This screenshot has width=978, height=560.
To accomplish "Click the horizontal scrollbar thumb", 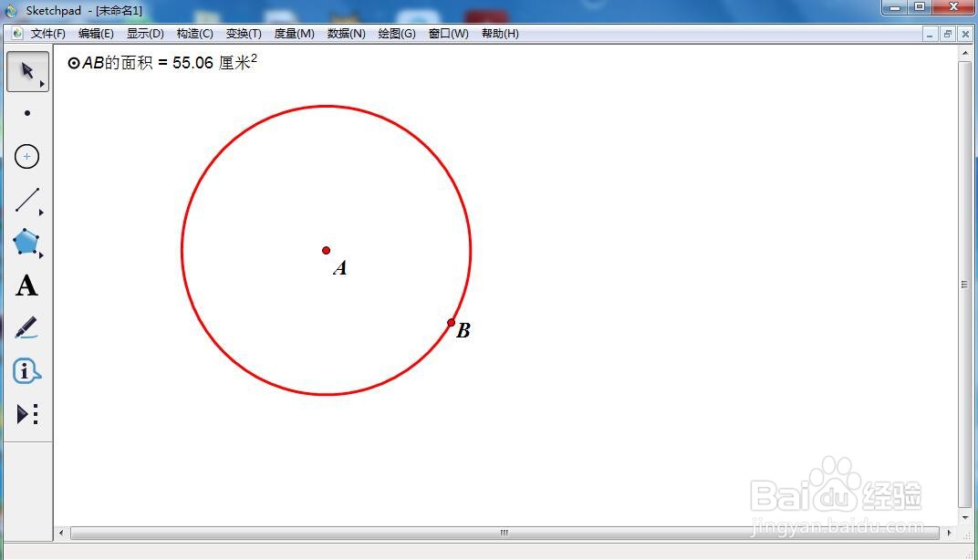I will 505,533.
